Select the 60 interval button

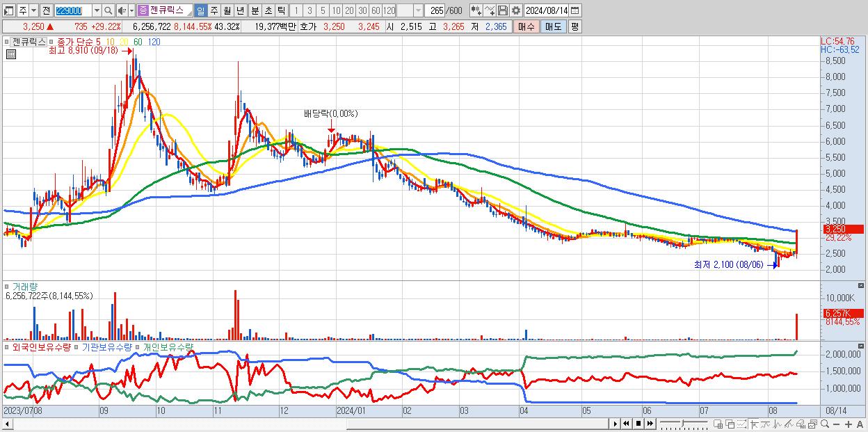coord(376,10)
